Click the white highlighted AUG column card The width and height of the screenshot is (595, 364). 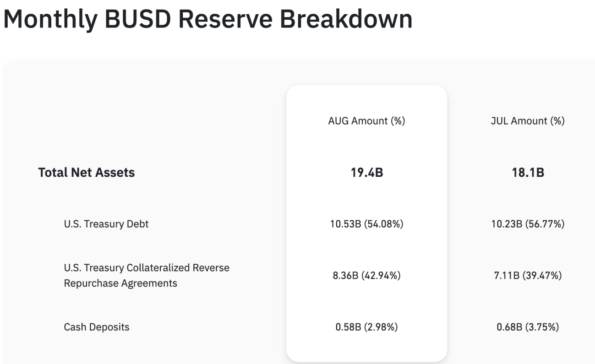click(366, 197)
